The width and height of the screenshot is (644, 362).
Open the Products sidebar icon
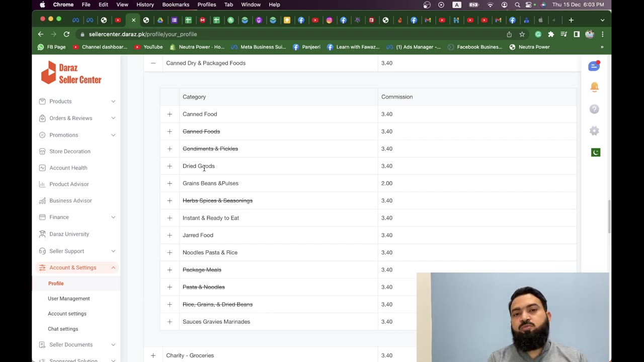click(42, 101)
